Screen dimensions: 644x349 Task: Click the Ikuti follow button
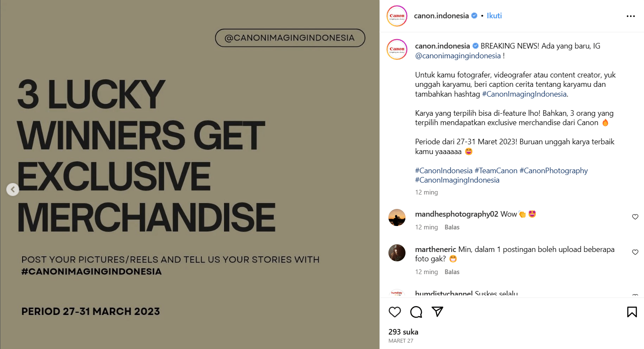click(x=494, y=16)
